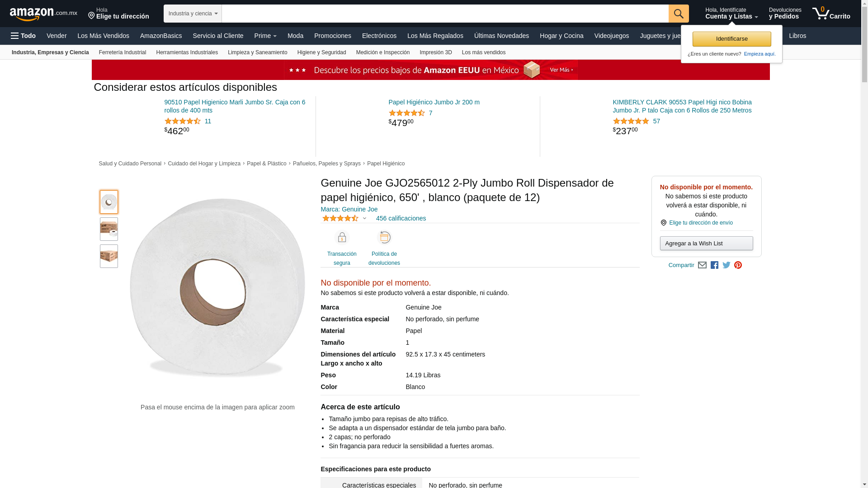The image size is (868, 488).
Task: Open the 456 calificaciones reviews link
Action: pyautogui.click(x=401, y=218)
